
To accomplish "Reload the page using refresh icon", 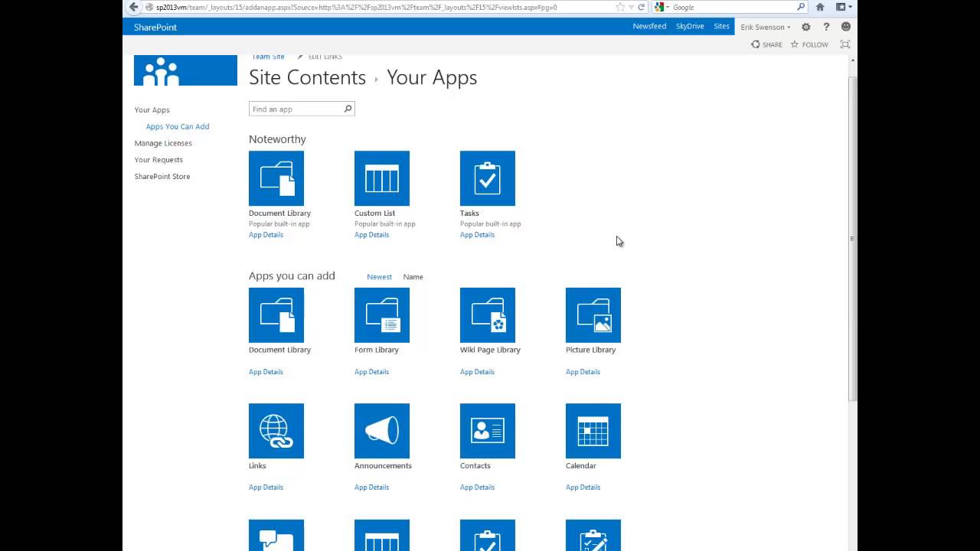I will (x=642, y=7).
